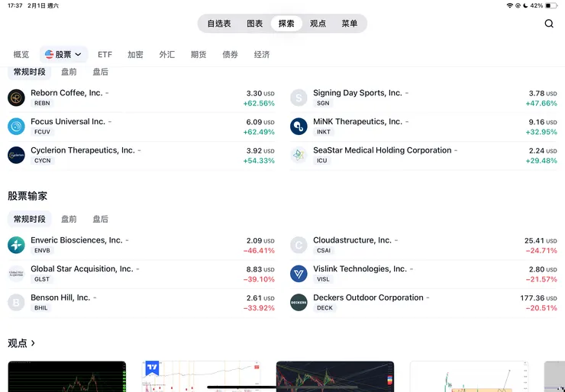Tap the MiNK Therapeutics logo icon
This screenshot has height=392, width=565.
(299, 127)
